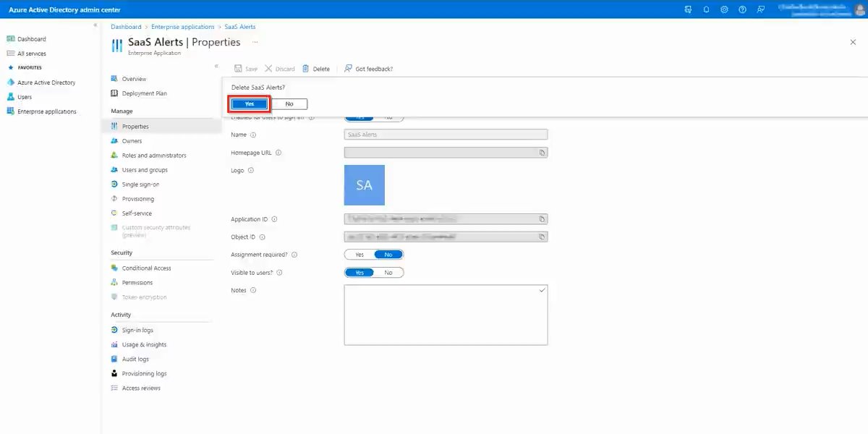Screen dimensions: 868x434
Task: Click the Users and groups icon
Action: point(114,170)
